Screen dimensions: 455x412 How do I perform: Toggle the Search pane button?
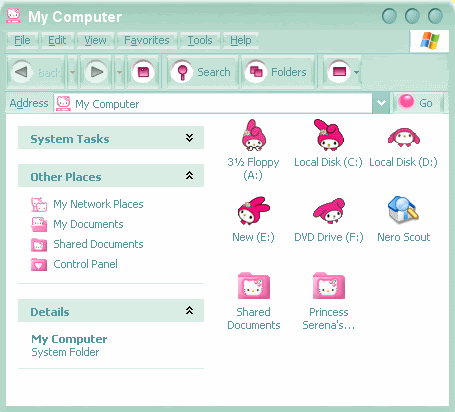point(201,72)
